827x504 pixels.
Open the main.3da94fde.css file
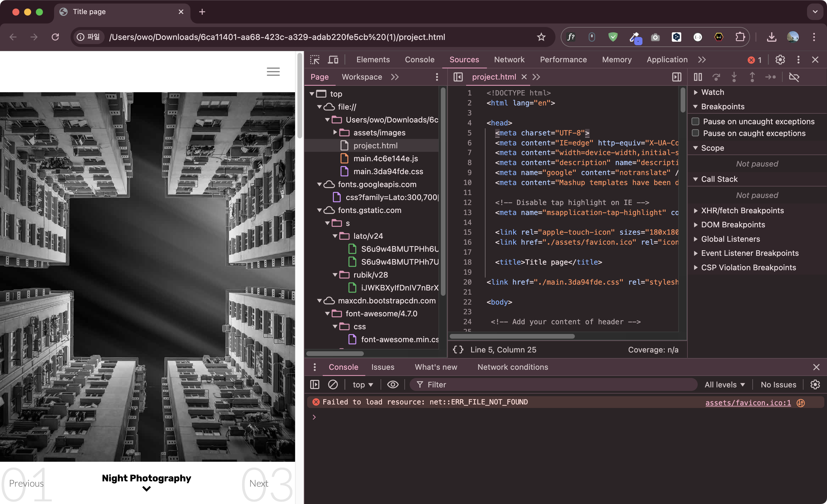(x=388, y=171)
